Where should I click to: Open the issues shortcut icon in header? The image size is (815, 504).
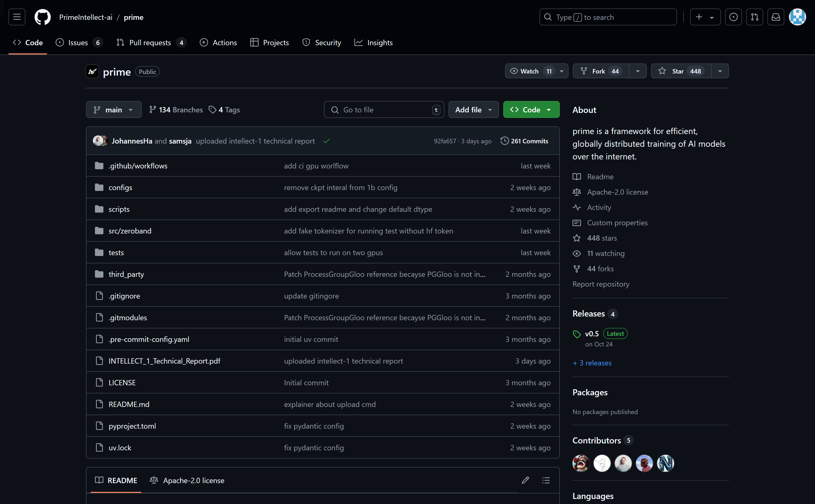pyautogui.click(x=733, y=17)
